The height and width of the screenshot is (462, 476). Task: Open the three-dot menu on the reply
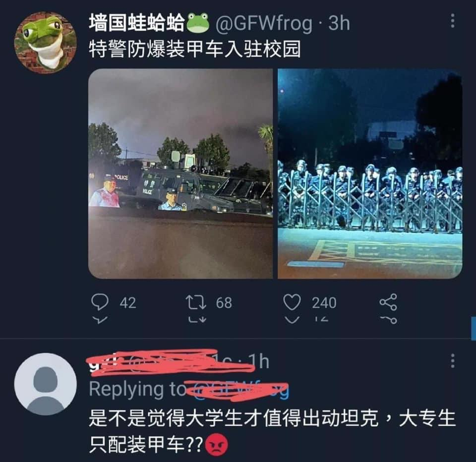point(453,361)
